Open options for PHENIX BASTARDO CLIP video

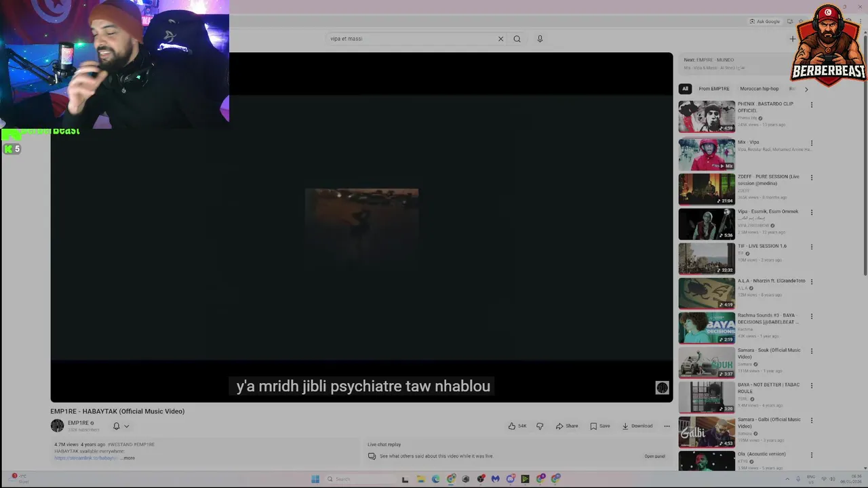coord(811,105)
